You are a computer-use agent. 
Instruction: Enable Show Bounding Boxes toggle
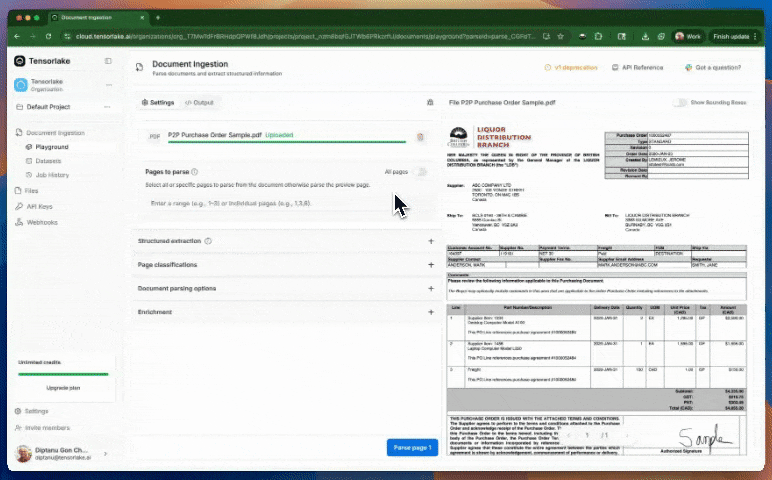(680, 102)
